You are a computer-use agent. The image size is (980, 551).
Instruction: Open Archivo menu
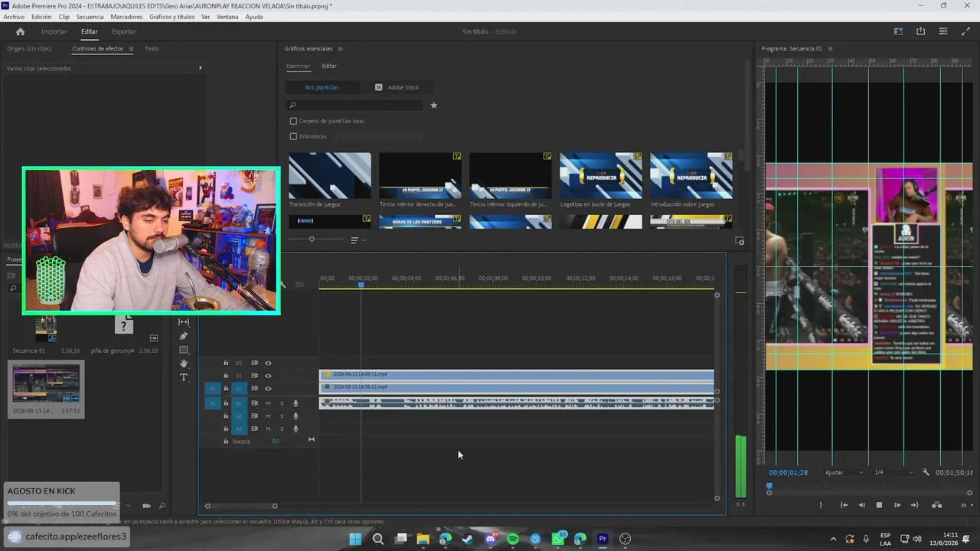(14, 17)
